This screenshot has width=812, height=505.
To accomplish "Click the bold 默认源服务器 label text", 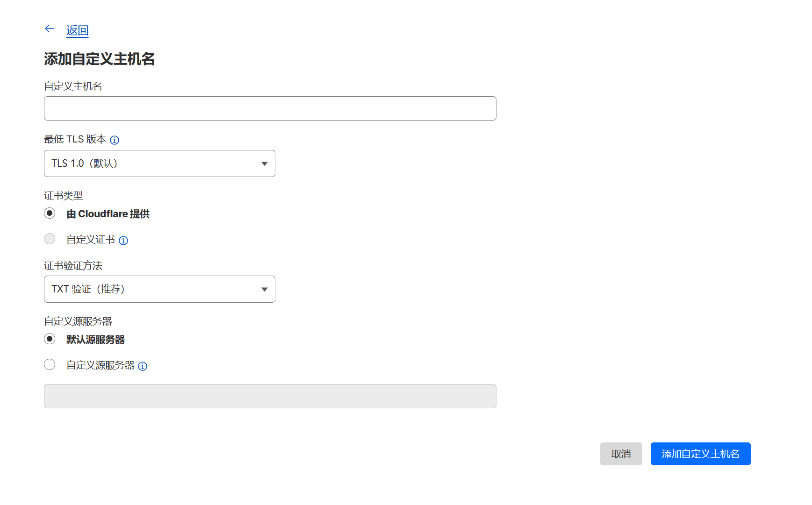I will (x=95, y=340).
